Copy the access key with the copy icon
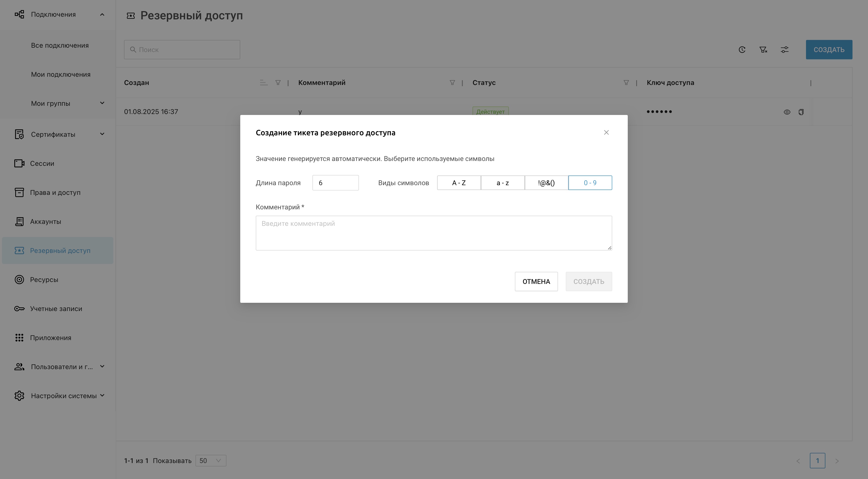Image resolution: width=868 pixels, height=479 pixels. [x=801, y=112]
